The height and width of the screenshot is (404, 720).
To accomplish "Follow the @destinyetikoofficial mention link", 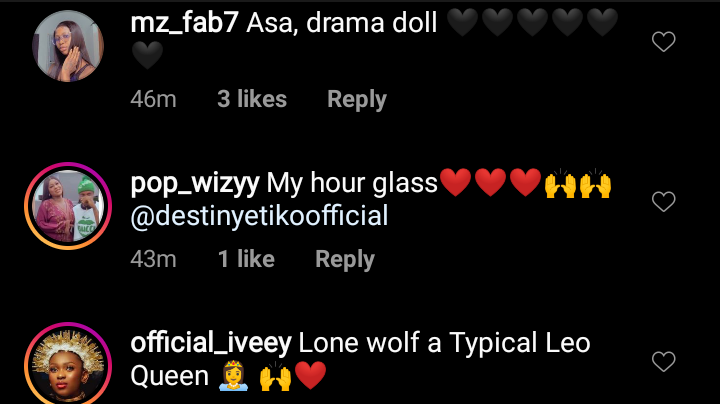I will (x=259, y=216).
